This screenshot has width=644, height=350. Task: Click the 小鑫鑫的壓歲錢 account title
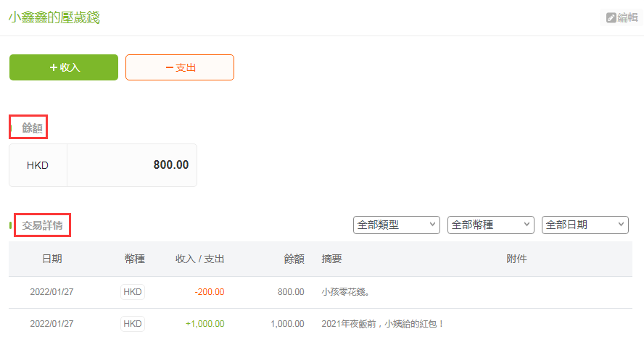coord(54,17)
